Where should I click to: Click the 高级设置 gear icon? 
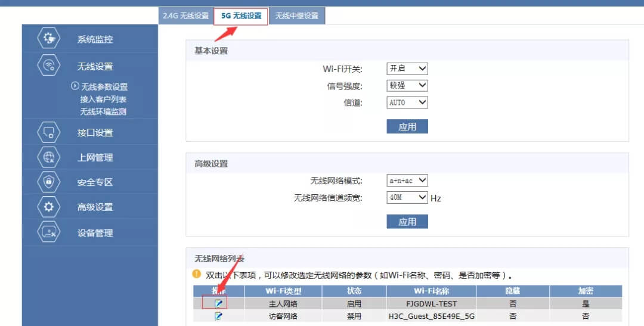click(49, 207)
